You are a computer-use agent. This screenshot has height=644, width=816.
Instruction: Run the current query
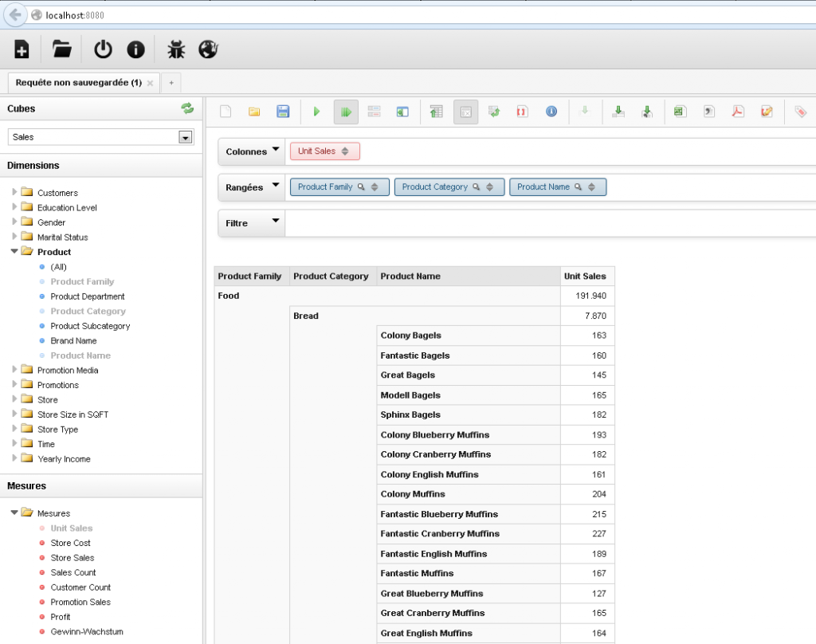[316, 112]
